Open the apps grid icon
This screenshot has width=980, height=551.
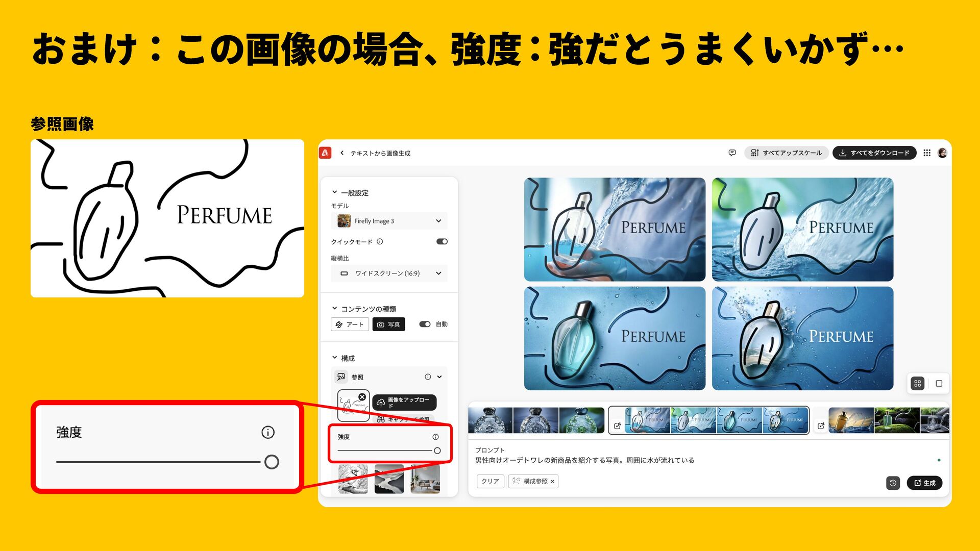[927, 153]
